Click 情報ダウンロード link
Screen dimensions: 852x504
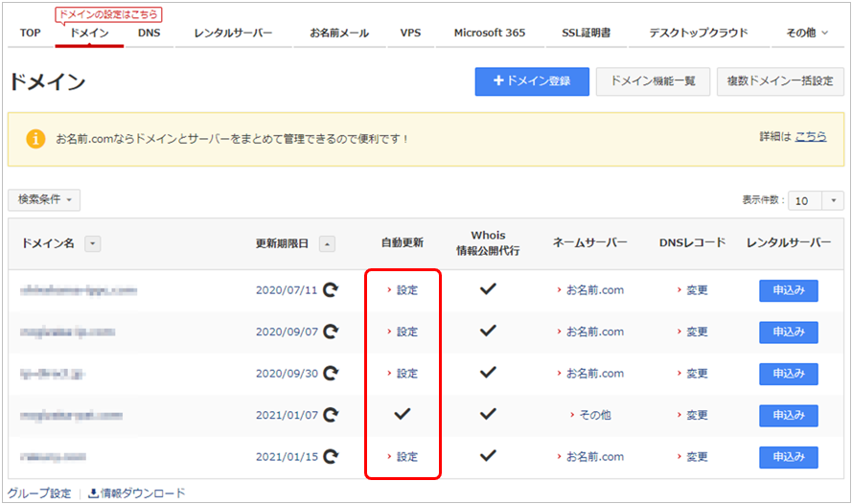(x=137, y=493)
